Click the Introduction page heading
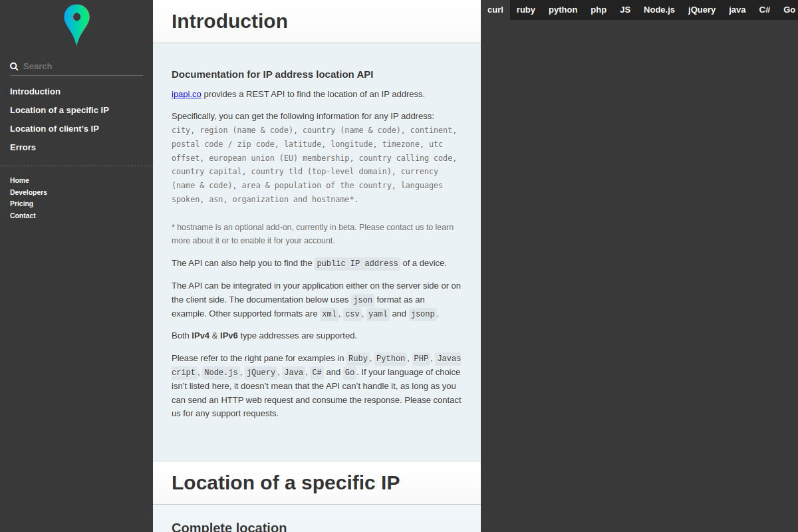 pos(229,21)
